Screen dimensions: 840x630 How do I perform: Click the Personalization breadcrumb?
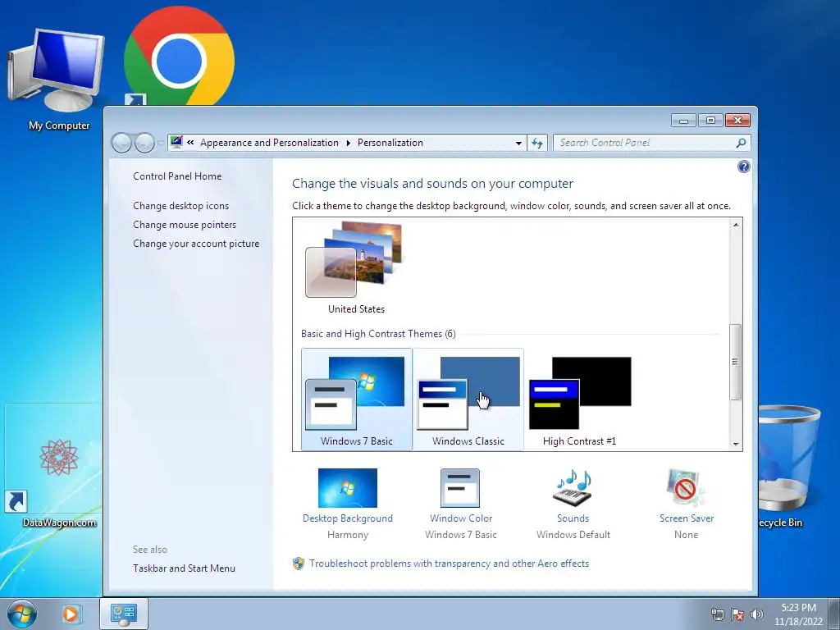(x=390, y=143)
